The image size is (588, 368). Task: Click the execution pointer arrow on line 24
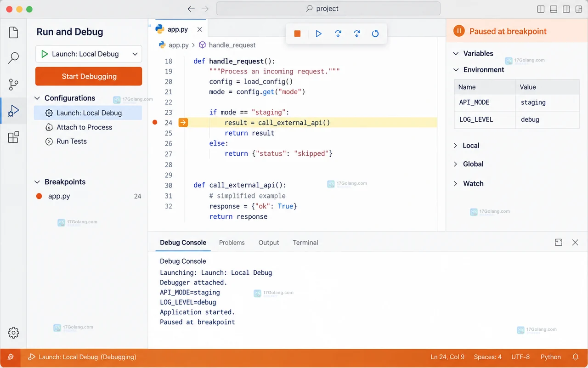(x=183, y=123)
